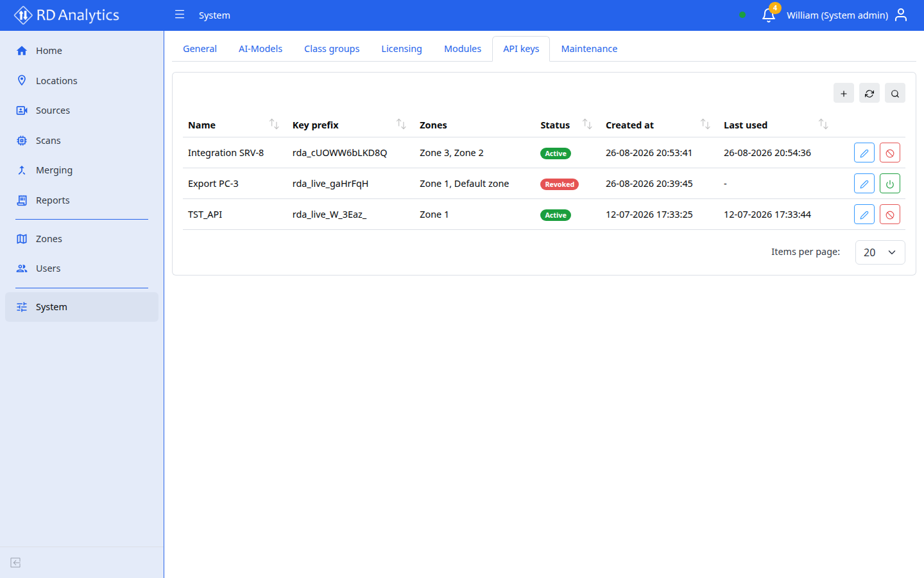Add a new API key with plus button

coord(844,93)
